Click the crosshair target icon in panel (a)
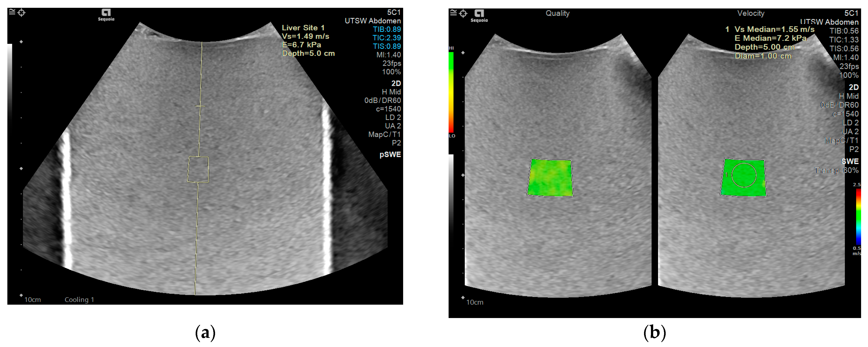The height and width of the screenshot is (347, 868). point(22,13)
